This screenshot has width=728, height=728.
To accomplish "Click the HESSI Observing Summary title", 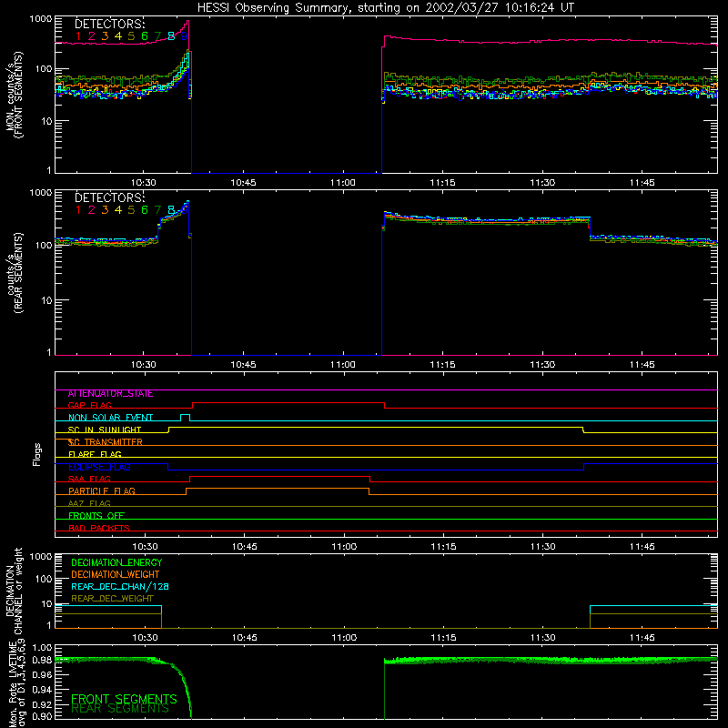I will click(385, 8).
